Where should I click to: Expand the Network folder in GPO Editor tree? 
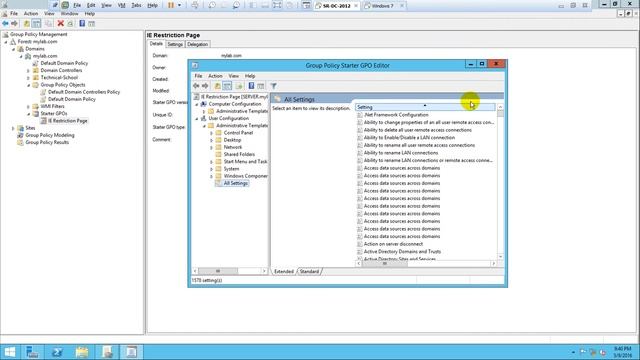(x=211, y=147)
